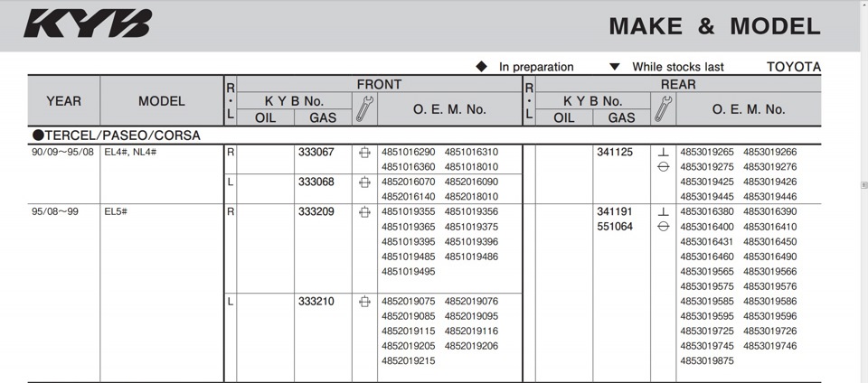The image size is (868, 383).
Task: Click mounting icon beside KYB 333210
Action: [364, 301]
